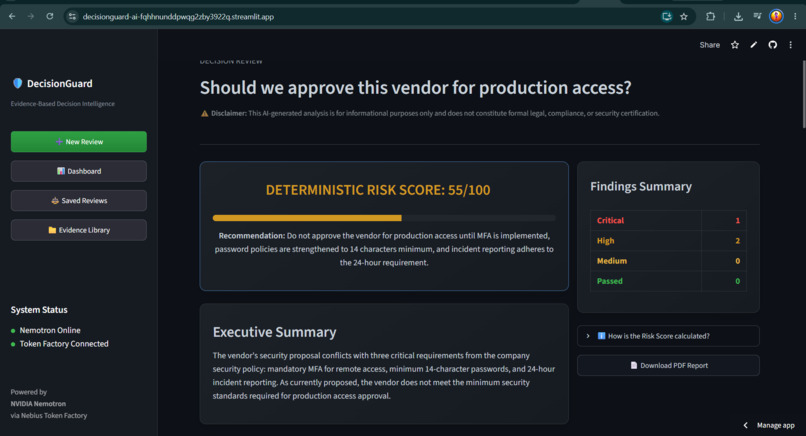Screen dimensions: 806x436
Task: Click the Share button in Streamlit header
Action: 709,45
